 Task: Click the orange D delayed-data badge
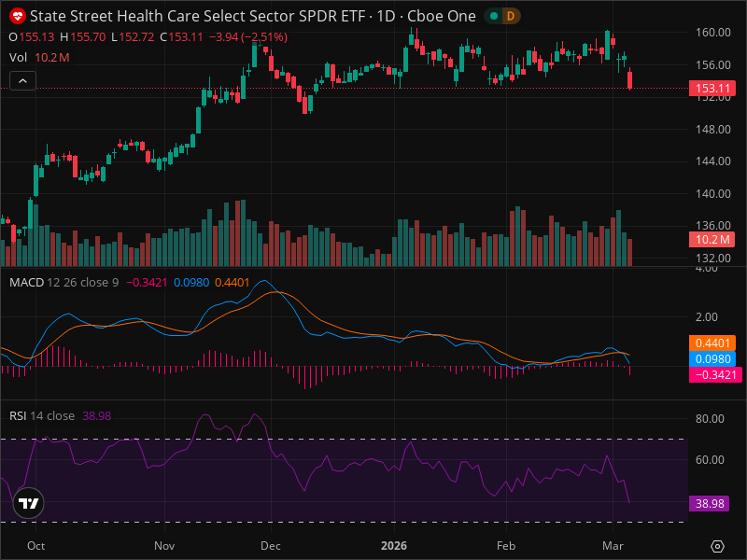coord(511,16)
